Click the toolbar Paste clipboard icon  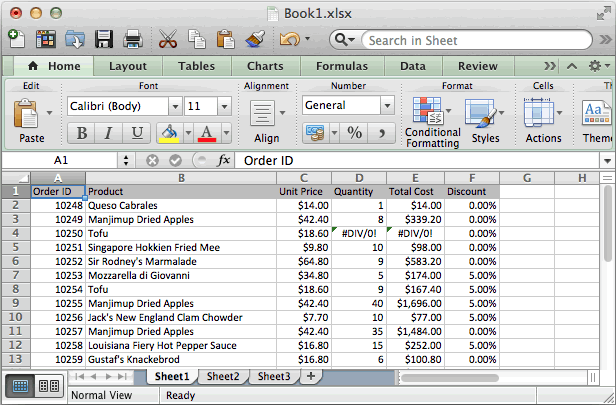pos(226,39)
